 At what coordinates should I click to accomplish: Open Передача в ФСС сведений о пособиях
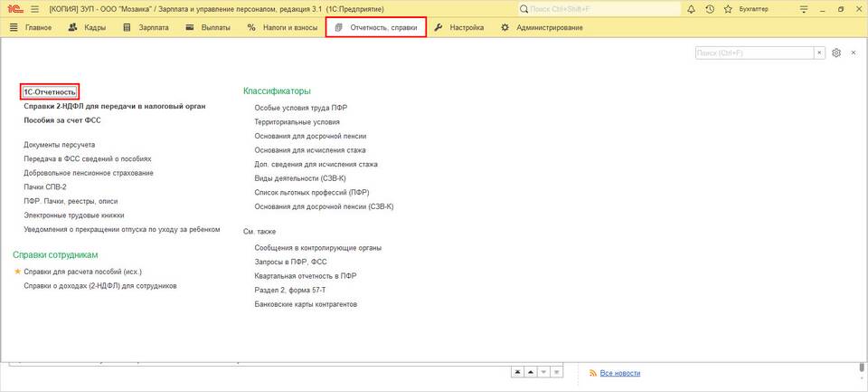(88, 158)
